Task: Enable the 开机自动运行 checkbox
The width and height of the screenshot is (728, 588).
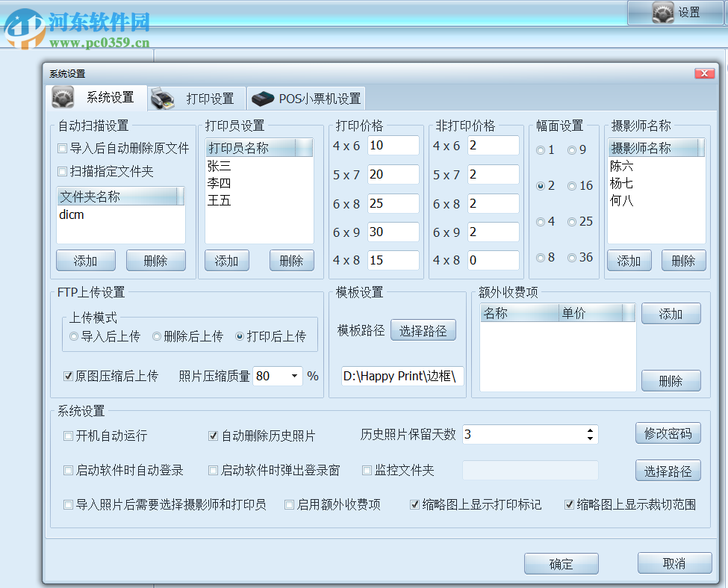Action: click(x=67, y=435)
